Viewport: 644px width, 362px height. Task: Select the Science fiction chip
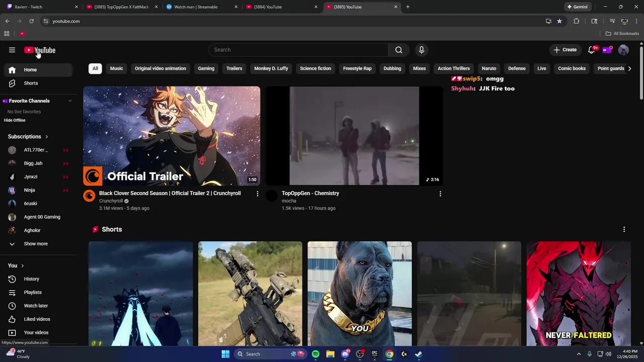coord(315,68)
